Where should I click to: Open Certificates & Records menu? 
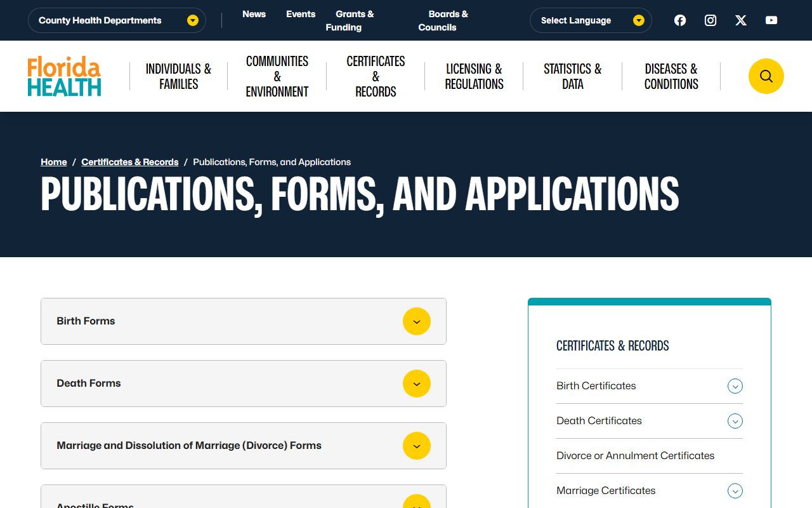click(376, 76)
